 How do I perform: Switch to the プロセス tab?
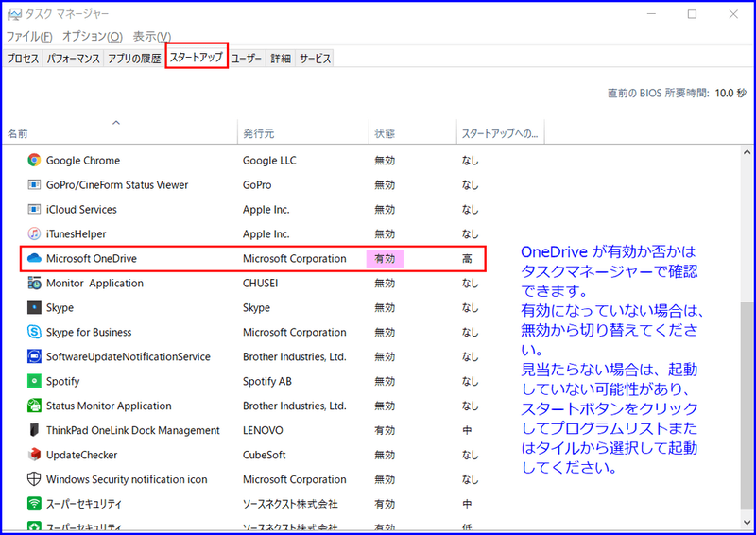click(23, 59)
